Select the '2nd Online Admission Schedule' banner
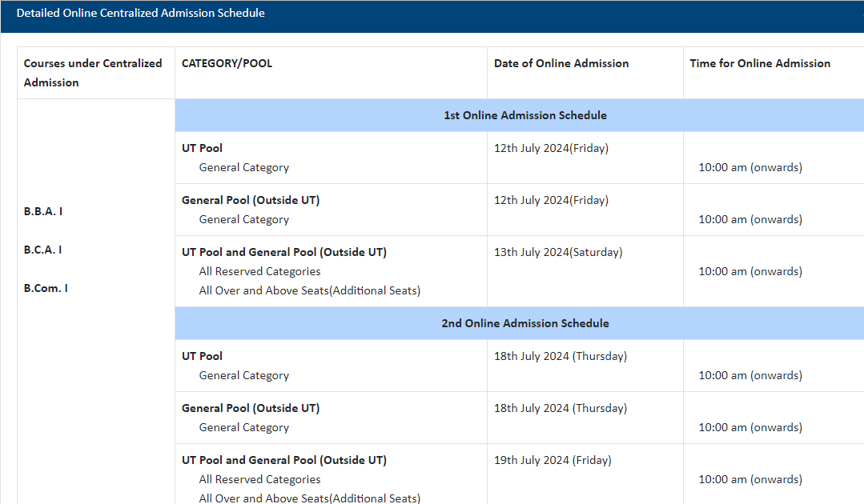The width and height of the screenshot is (864, 504). pos(525,323)
